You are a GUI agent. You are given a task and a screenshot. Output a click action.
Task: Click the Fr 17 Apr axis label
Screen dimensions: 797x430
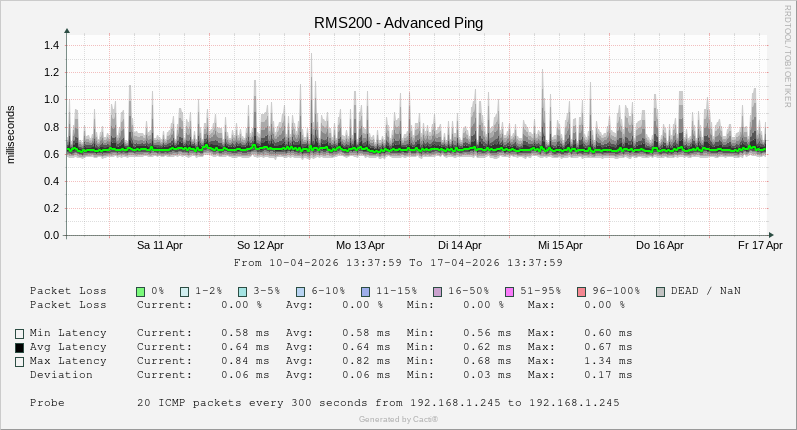coord(760,245)
